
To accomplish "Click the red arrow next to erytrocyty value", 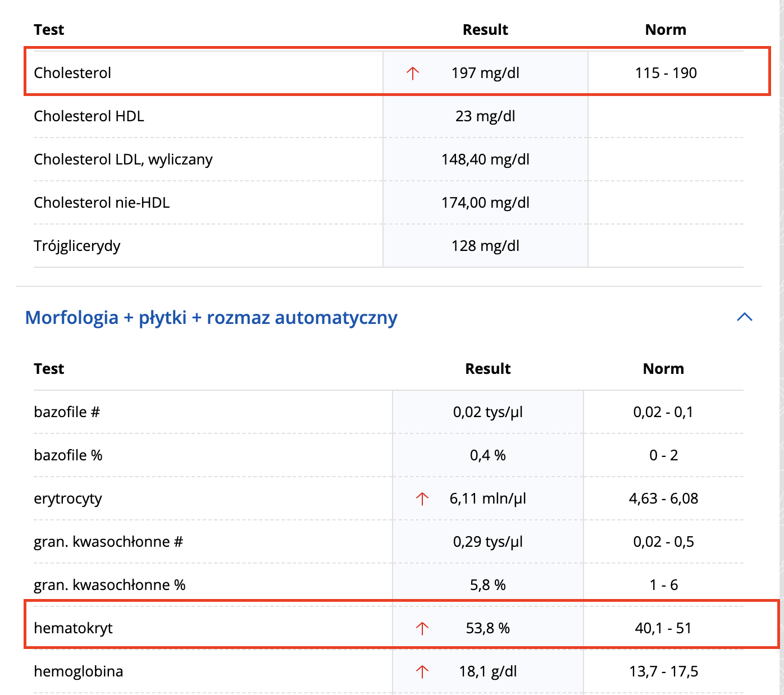I will coord(422,499).
